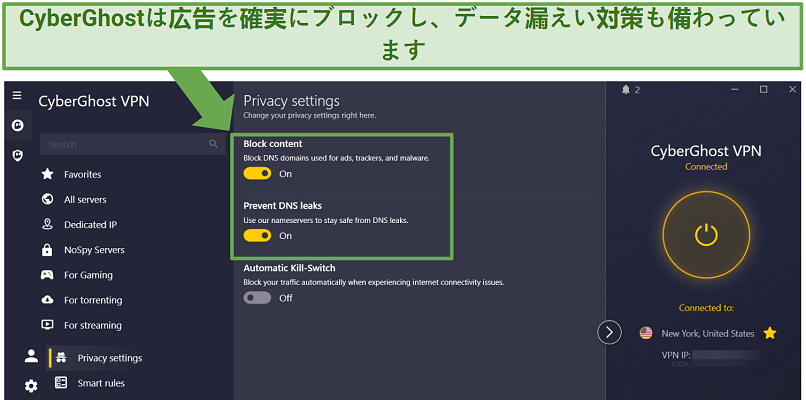Click the Dedicated IP pin icon
Viewport: 806px width, 400px height.
pyautogui.click(x=47, y=225)
